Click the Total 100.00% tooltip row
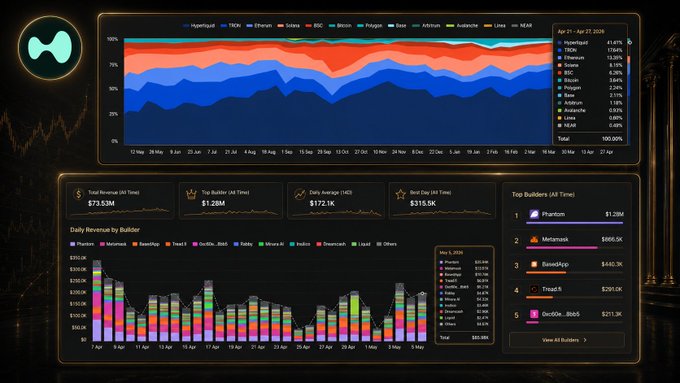This screenshot has height=383, width=680. coord(590,139)
